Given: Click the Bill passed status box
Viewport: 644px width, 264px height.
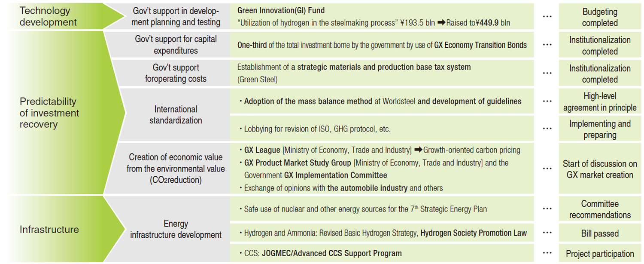Looking at the screenshot, I should coord(600,233).
